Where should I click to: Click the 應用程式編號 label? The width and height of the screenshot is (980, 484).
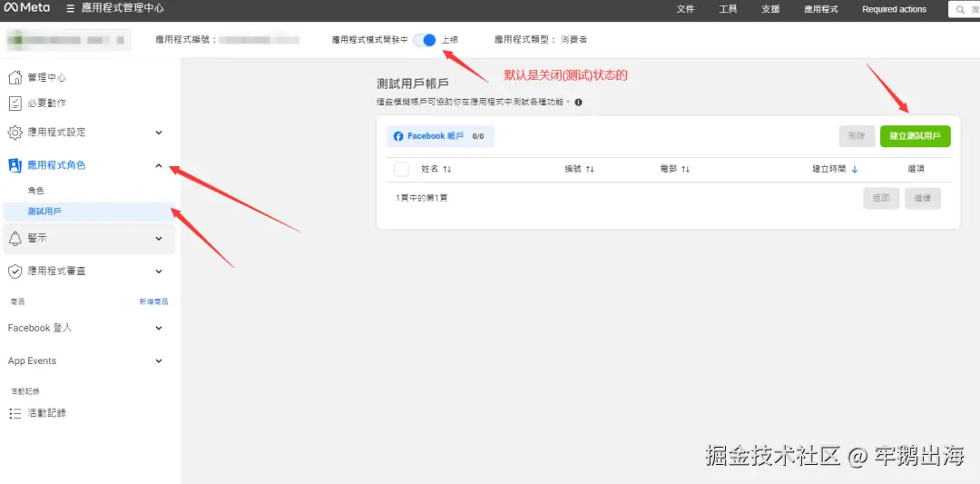(186, 39)
